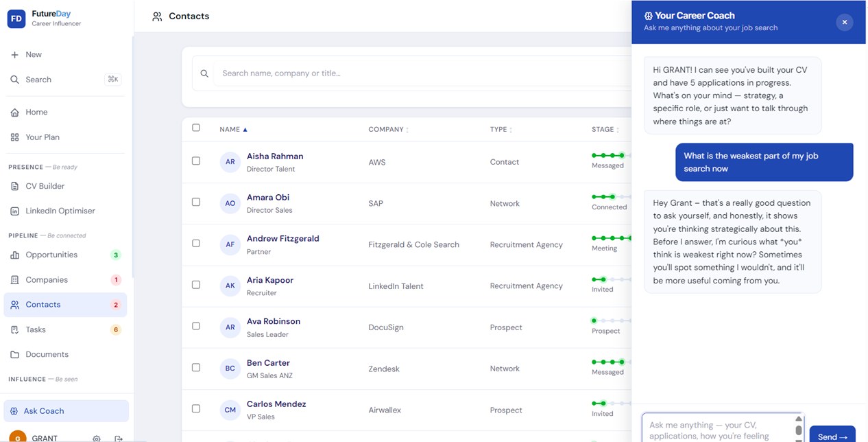Click the LinkedIn Optimiser icon

(14, 211)
